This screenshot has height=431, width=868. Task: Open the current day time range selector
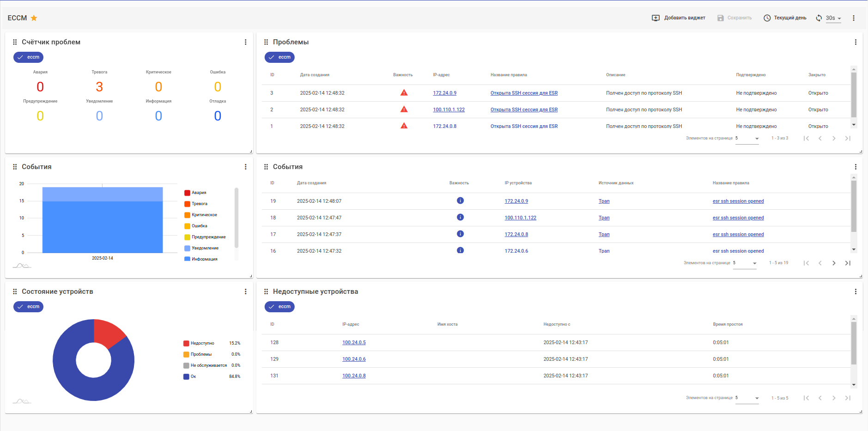pos(785,18)
